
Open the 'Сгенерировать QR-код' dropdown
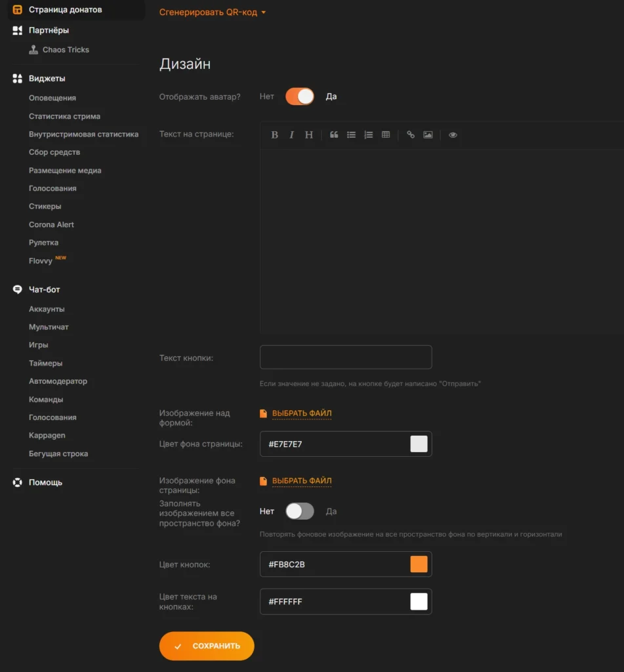pyautogui.click(x=213, y=12)
